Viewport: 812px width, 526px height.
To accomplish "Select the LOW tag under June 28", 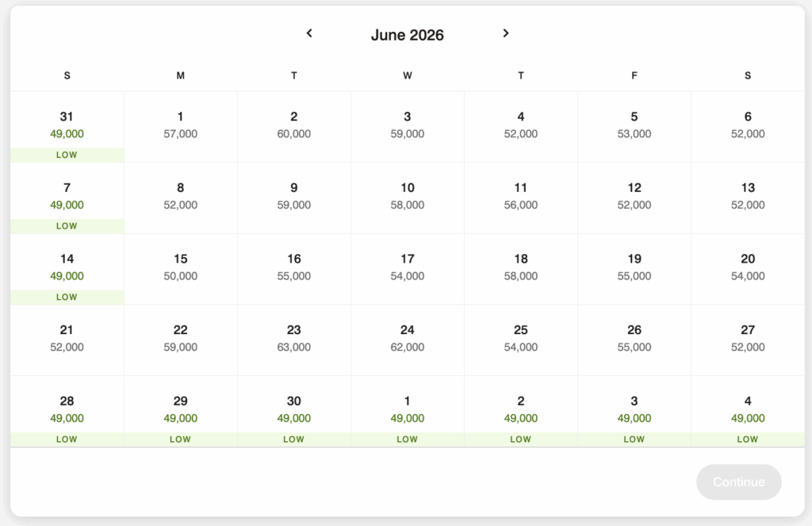I will pos(67,439).
